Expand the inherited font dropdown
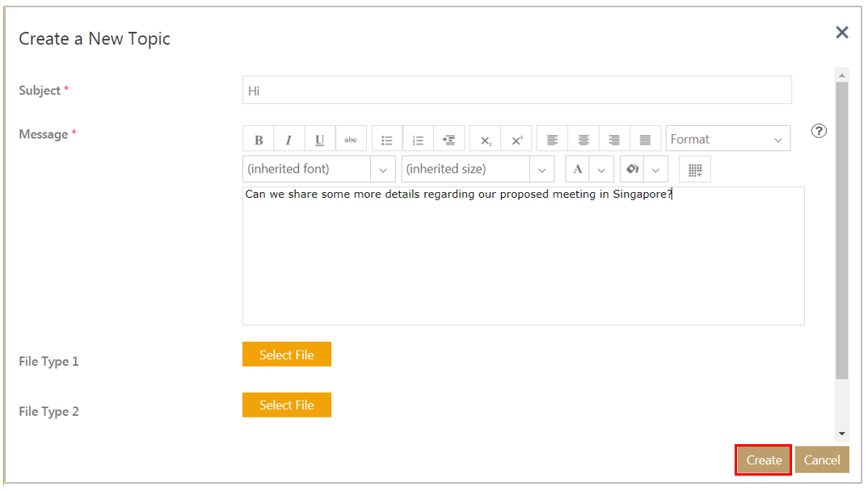 (382, 170)
